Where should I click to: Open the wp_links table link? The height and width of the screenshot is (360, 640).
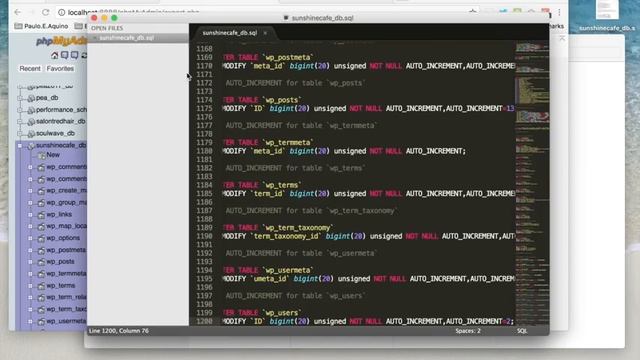click(59, 214)
